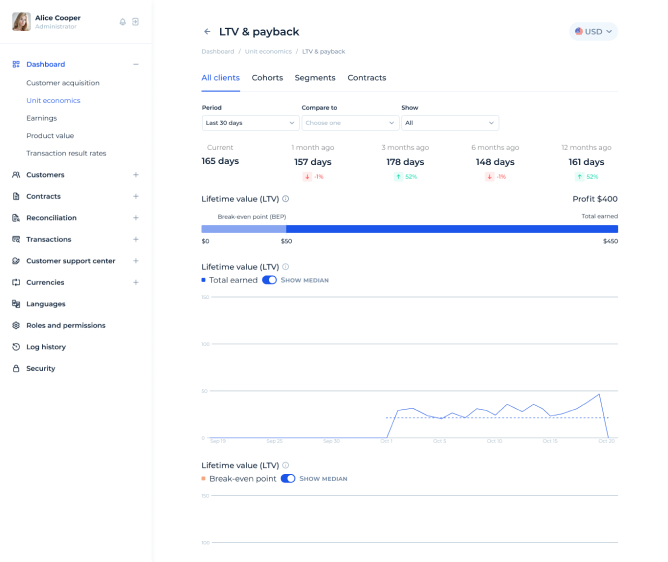Click the Roles and permissions gear icon
This screenshot has width=668, height=562.
[16, 326]
